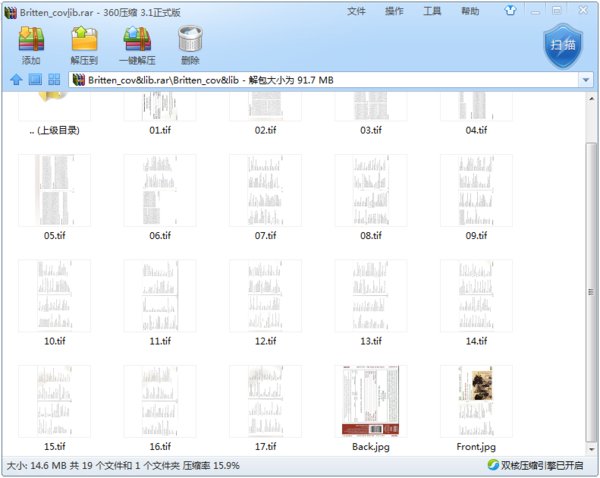Open the 帮助 (Help) menu
The width and height of the screenshot is (600, 478).
coord(470,12)
